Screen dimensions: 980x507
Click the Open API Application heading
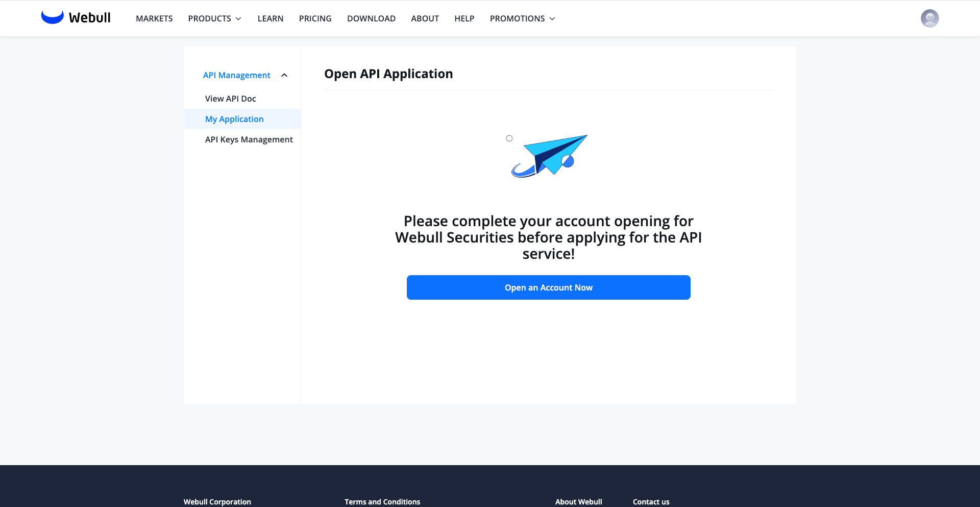(388, 74)
